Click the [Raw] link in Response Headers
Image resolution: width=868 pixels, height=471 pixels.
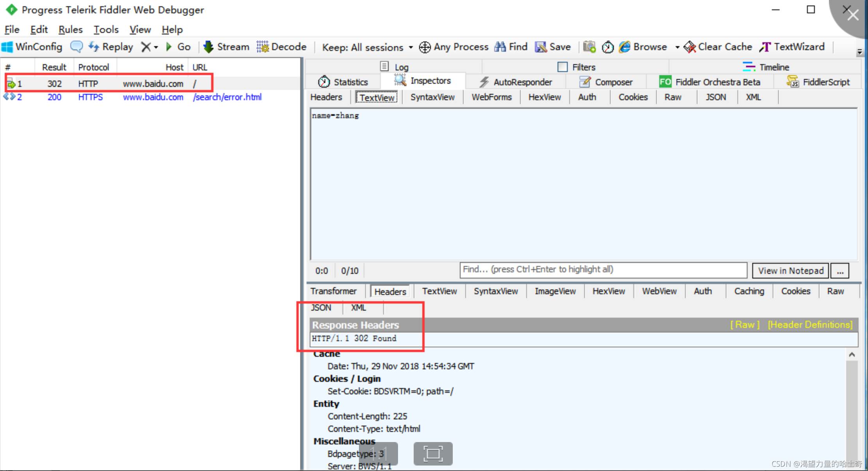coord(745,325)
